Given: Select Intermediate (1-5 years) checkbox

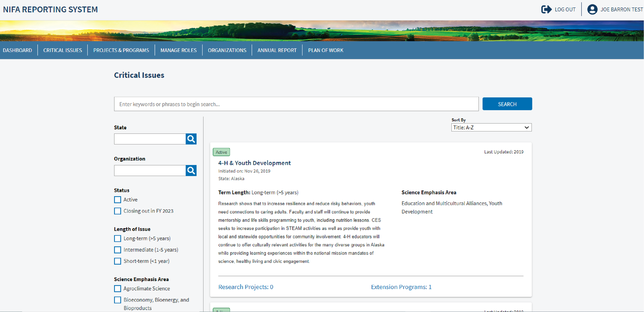Looking at the screenshot, I should click(117, 250).
